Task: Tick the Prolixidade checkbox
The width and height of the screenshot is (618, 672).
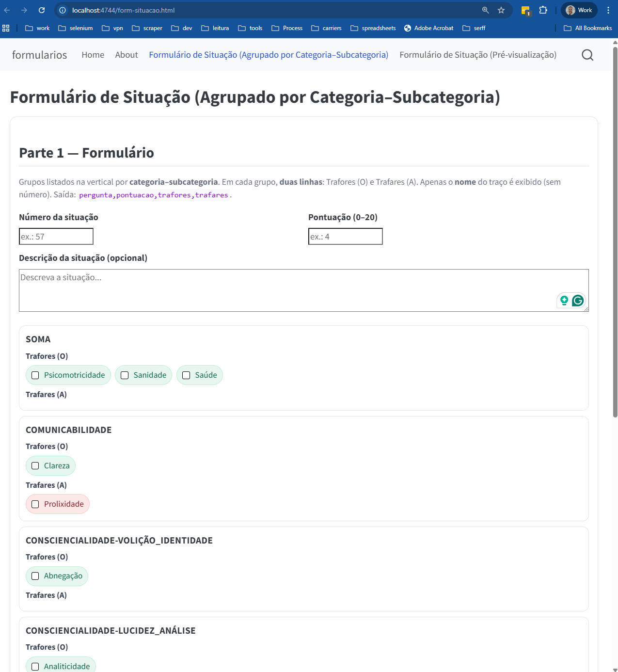Action: (35, 504)
